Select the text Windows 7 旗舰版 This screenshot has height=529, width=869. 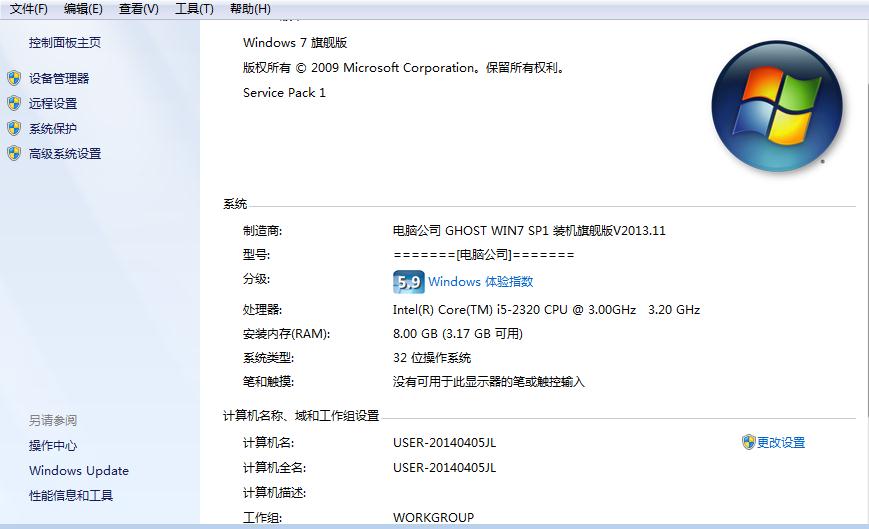[x=295, y=43]
